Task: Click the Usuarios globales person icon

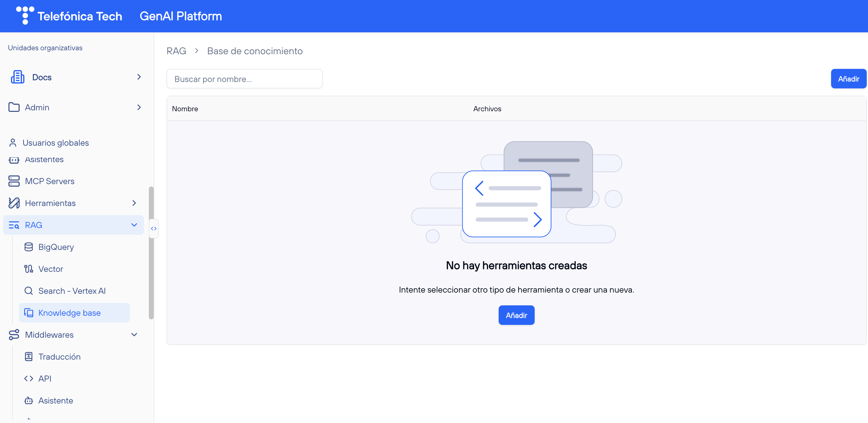Action: click(13, 143)
